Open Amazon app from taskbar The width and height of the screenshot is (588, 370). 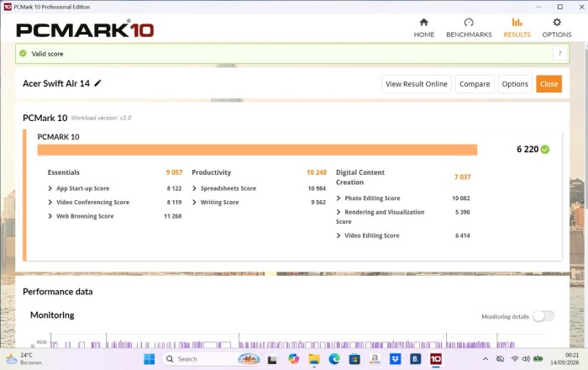point(375,359)
